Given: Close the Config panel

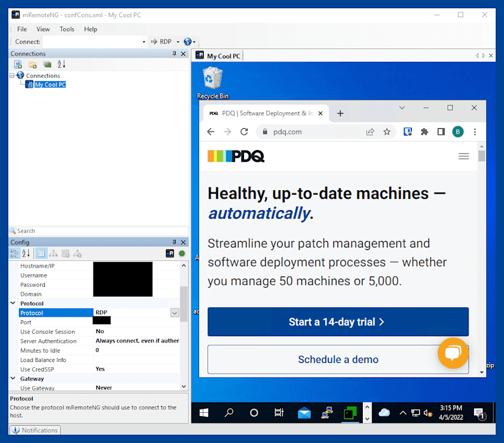Looking at the screenshot, I should point(183,242).
